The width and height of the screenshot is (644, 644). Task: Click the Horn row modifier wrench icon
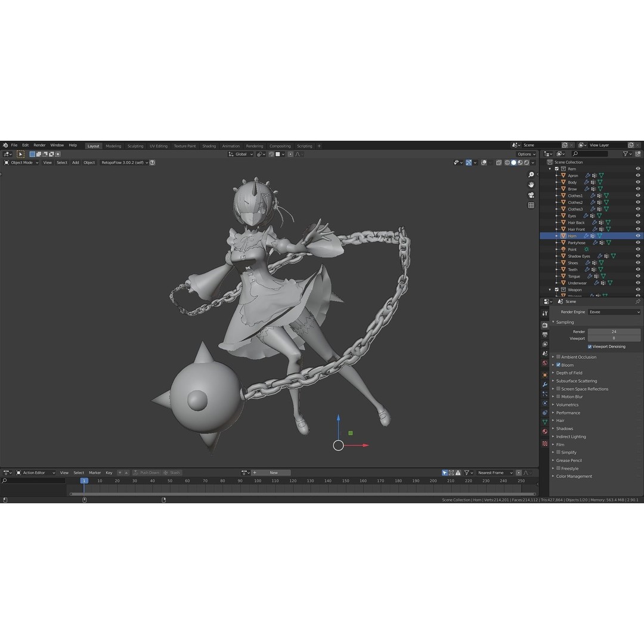(x=586, y=236)
